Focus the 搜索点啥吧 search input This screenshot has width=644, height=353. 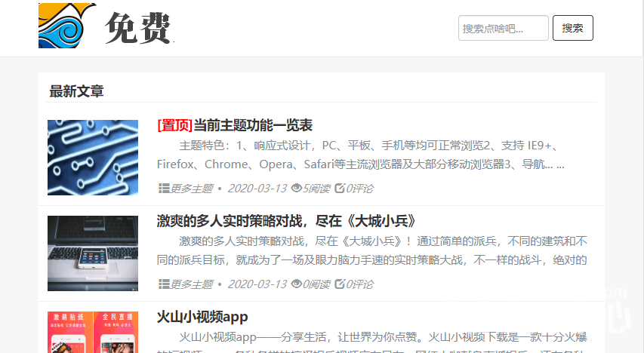click(x=503, y=28)
